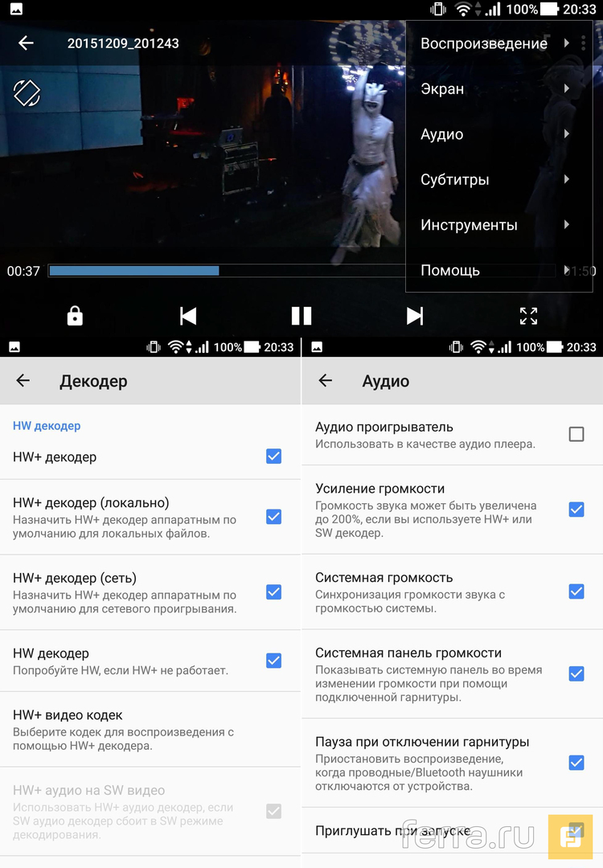This screenshot has height=868, width=603.
Task: Tap vibrate mode icon in top status bar
Action: click(x=438, y=9)
